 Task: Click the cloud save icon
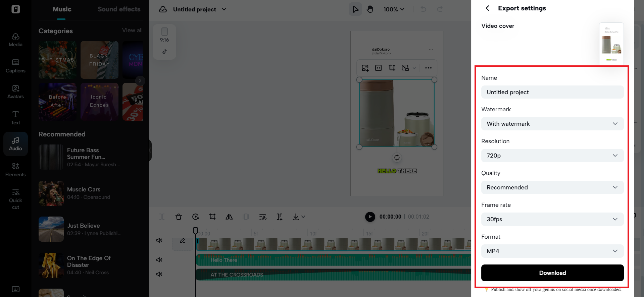163,9
